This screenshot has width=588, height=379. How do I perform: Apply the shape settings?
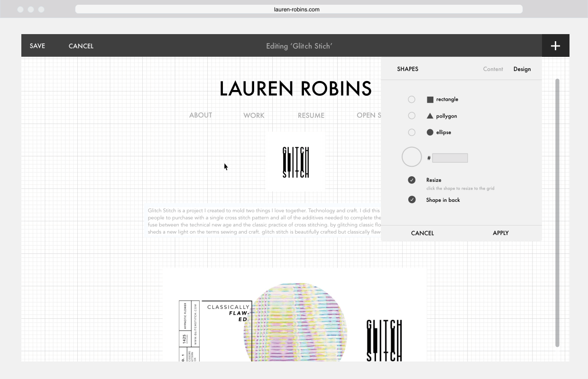pyautogui.click(x=501, y=233)
